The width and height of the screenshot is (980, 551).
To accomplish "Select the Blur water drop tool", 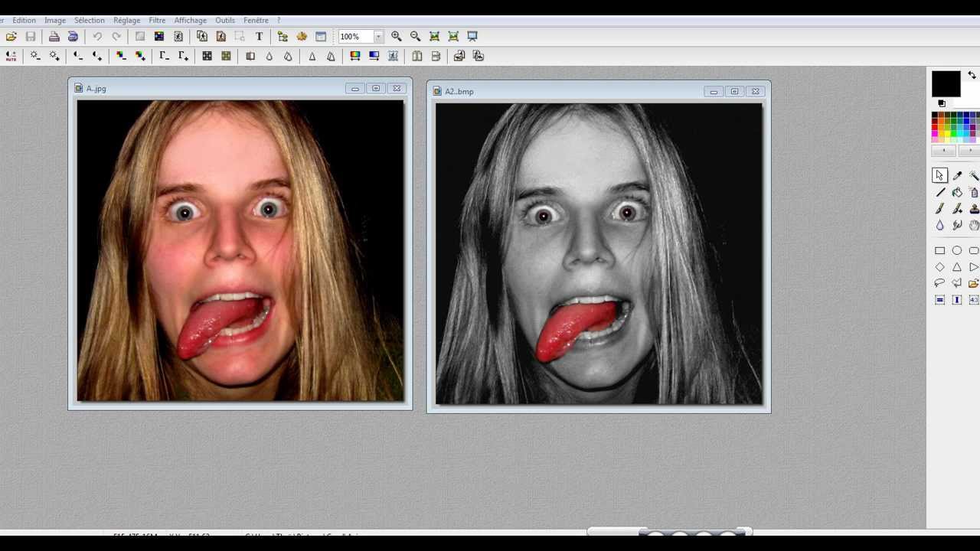I will click(x=940, y=225).
